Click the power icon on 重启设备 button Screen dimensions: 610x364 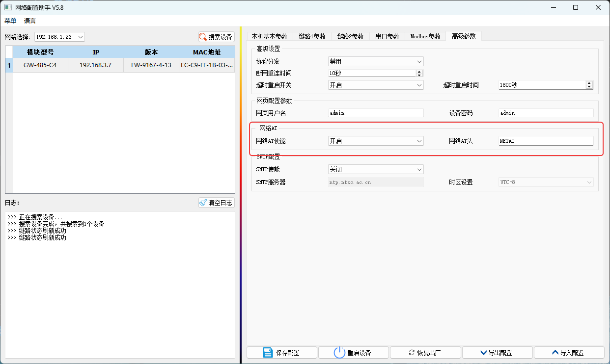(339, 352)
